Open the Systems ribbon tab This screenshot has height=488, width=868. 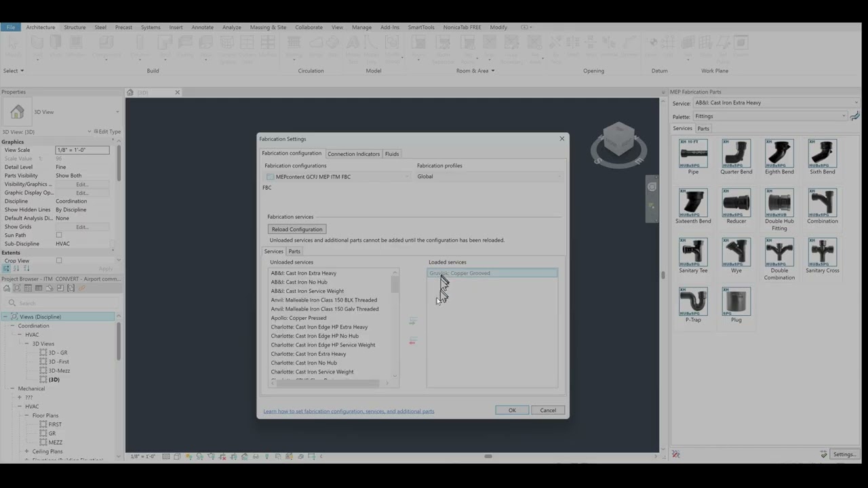tap(151, 27)
